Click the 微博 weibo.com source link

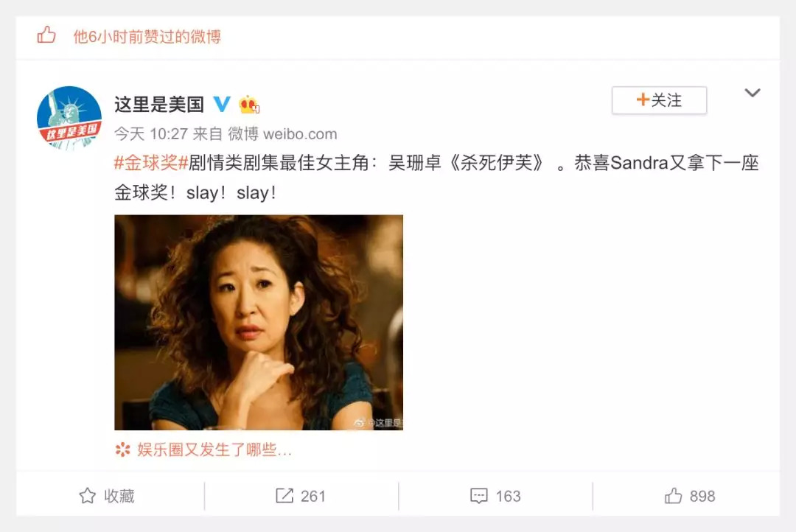pos(282,134)
